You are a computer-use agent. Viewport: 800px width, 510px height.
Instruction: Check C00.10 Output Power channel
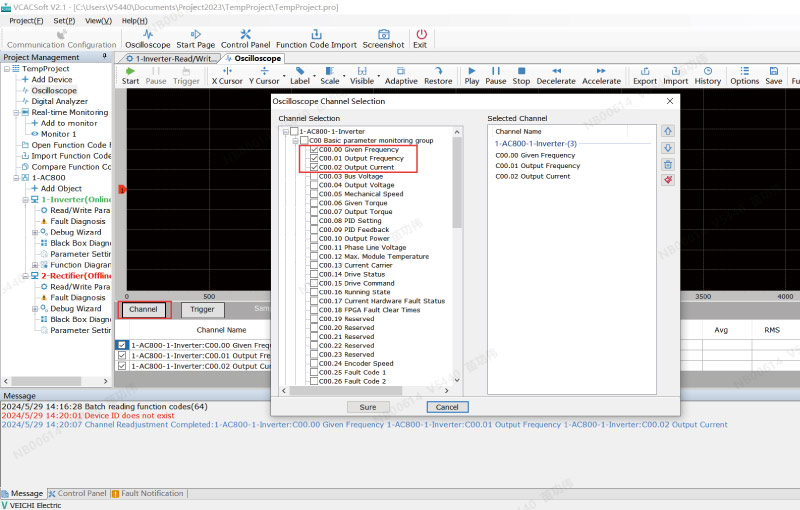(314, 239)
